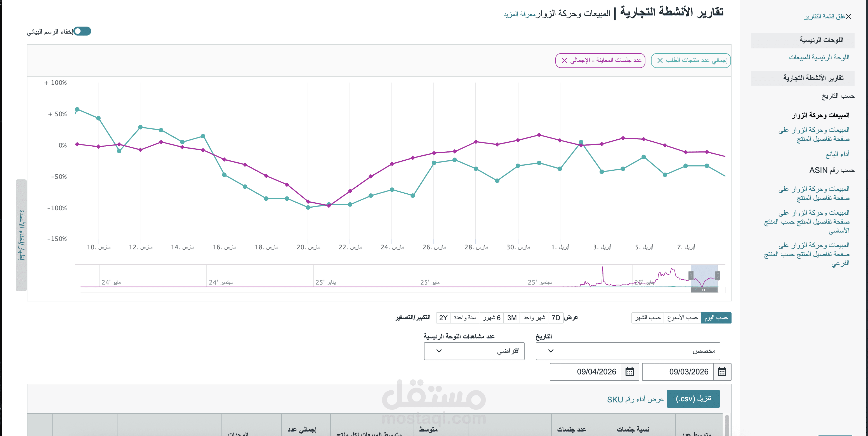Click the 09/03/2026 start date field
Image resolution: width=868 pixels, height=436 pixels.
[678, 372]
